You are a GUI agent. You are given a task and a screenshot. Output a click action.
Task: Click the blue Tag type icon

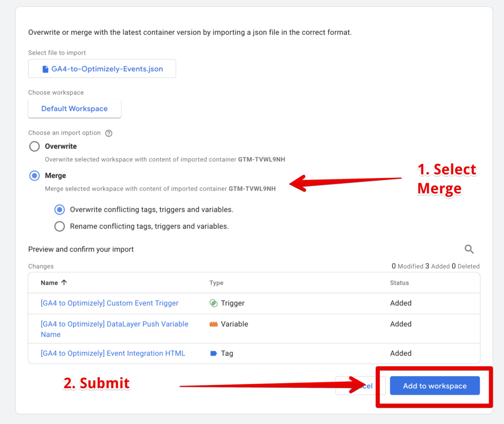[214, 353]
